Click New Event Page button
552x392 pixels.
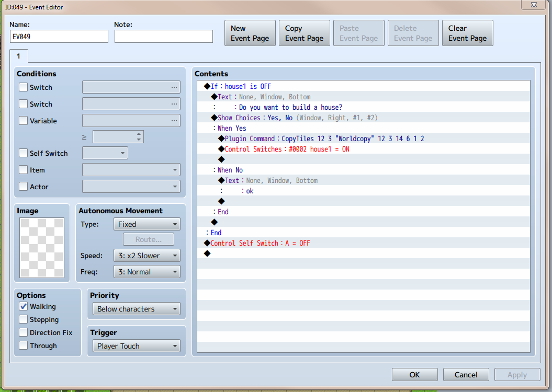coord(250,33)
